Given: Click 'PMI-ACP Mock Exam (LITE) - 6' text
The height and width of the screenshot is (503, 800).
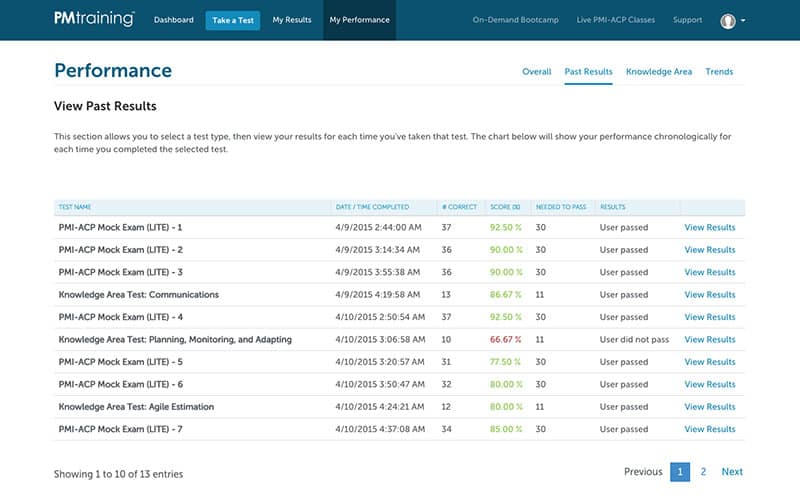Looking at the screenshot, I should pyautogui.click(x=120, y=385).
